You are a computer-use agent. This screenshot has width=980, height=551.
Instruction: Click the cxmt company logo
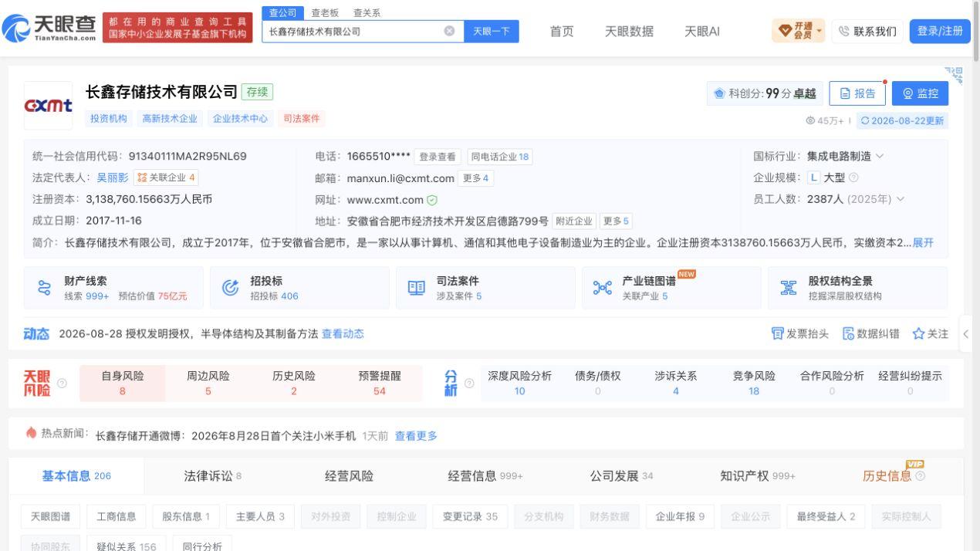pos(49,105)
